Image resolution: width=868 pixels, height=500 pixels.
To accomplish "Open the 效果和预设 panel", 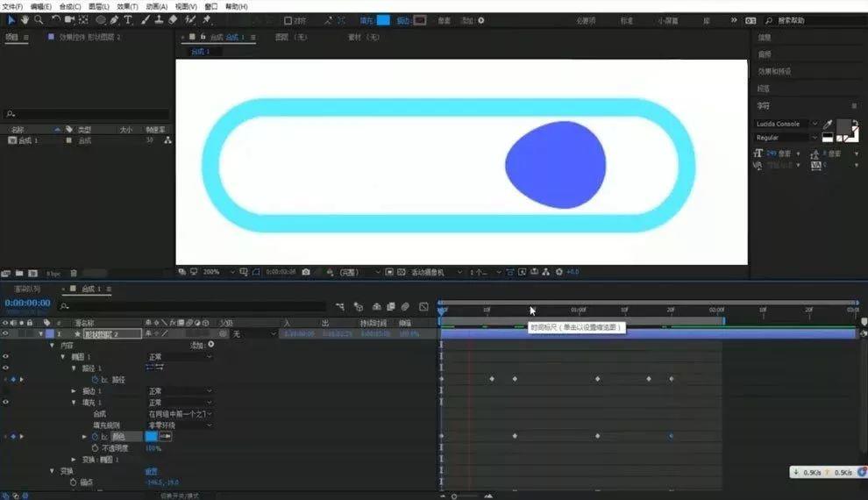I will point(774,71).
